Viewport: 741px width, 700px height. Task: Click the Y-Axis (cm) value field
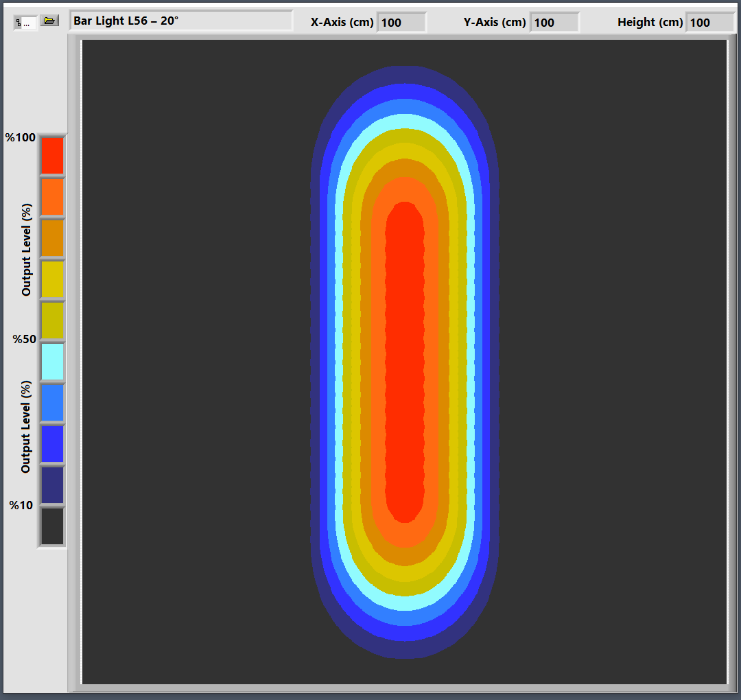(x=554, y=23)
